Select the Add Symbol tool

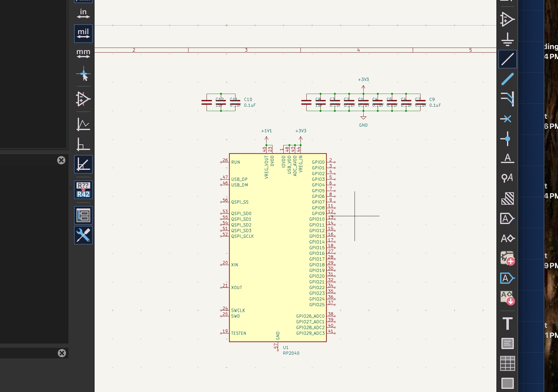coord(507,19)
